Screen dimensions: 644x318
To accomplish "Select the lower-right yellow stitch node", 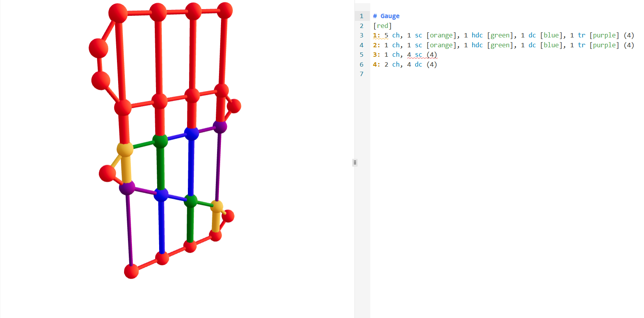I will [x=217, y=206].
